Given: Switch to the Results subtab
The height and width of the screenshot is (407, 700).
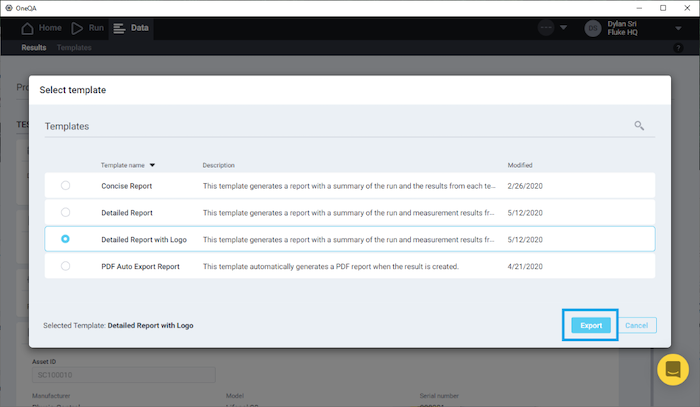Looking at the screenshot, I should pyautogui.click(x=34, y=47).
